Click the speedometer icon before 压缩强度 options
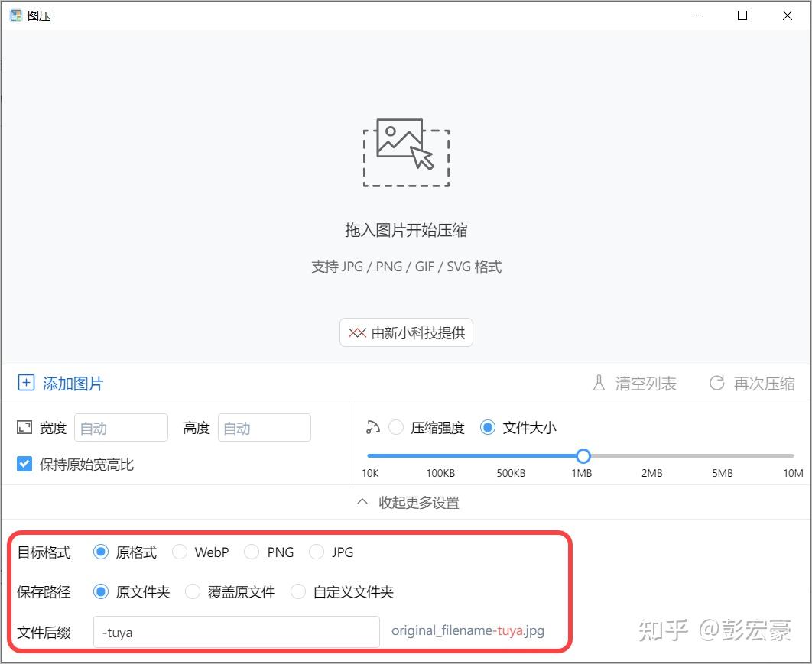812x664 pixels. (372, 428)
